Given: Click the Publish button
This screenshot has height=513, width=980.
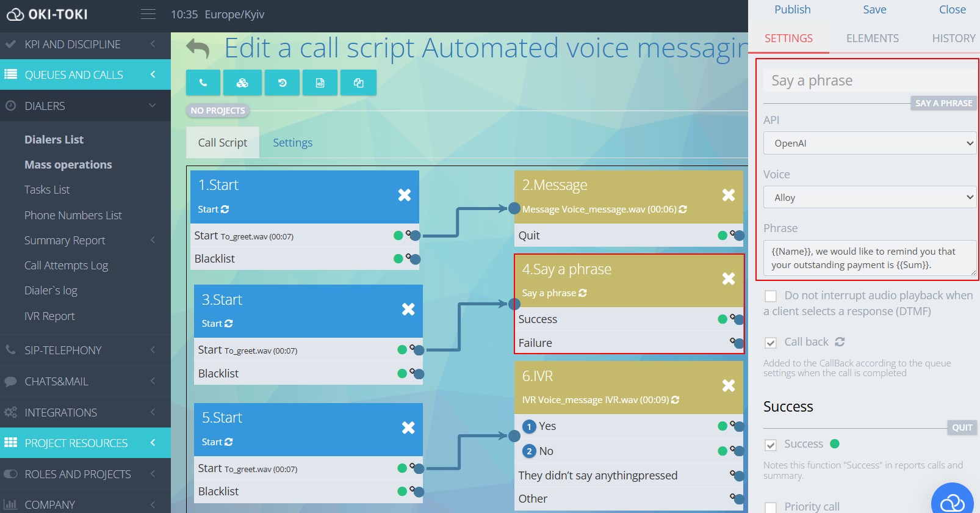Looking at the screenshot, I should (792, 10).
